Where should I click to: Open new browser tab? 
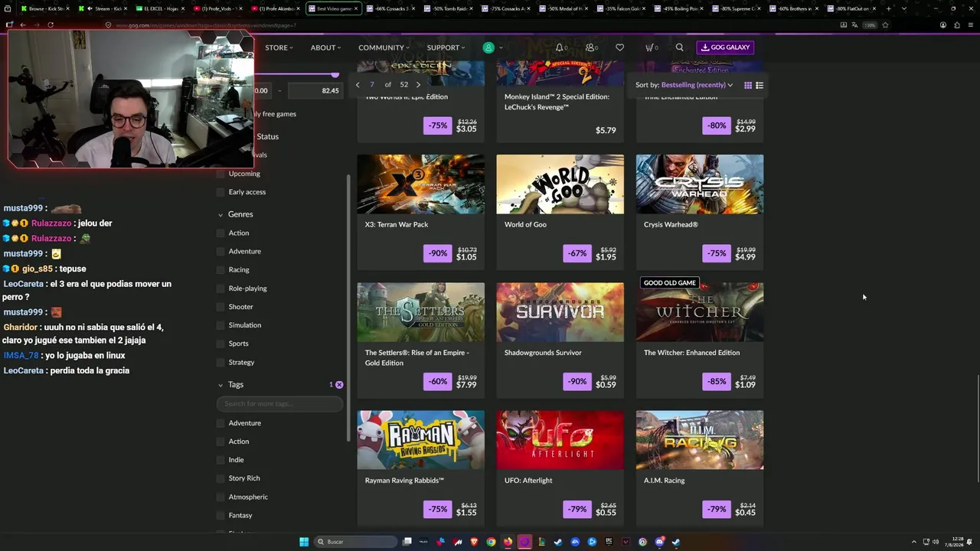[888, 8]
